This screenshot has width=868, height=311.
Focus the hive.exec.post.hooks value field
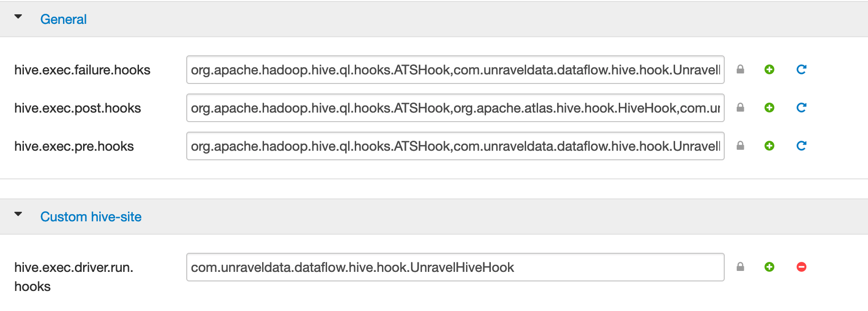(455, 108)
